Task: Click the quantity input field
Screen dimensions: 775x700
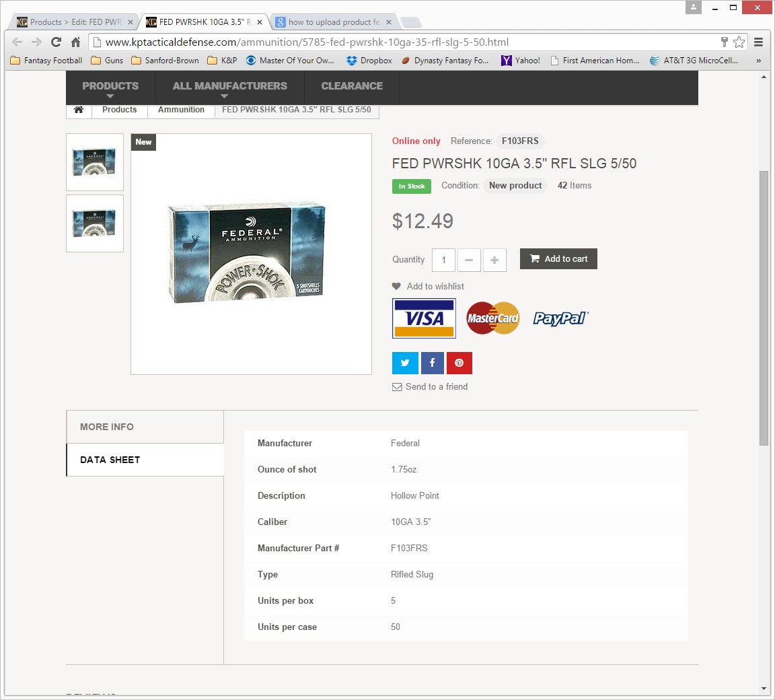Action: click(443, 260)
